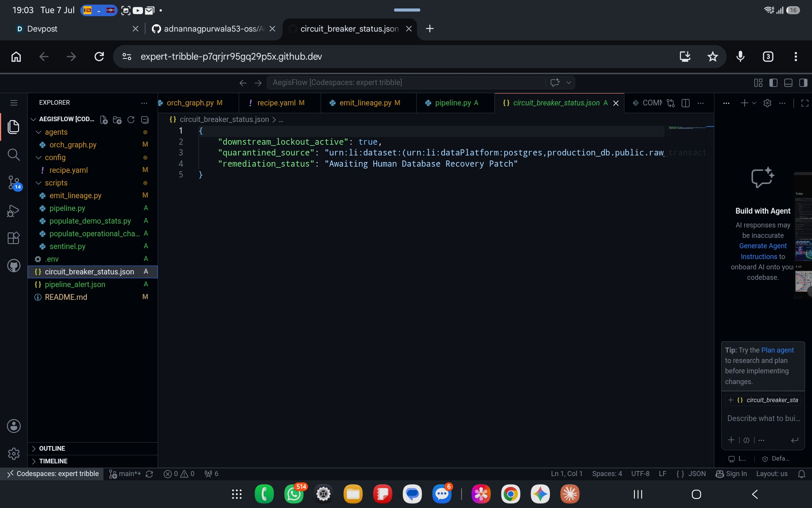
Task: Open Manage gear in activity bar
Action: (14, 454)
